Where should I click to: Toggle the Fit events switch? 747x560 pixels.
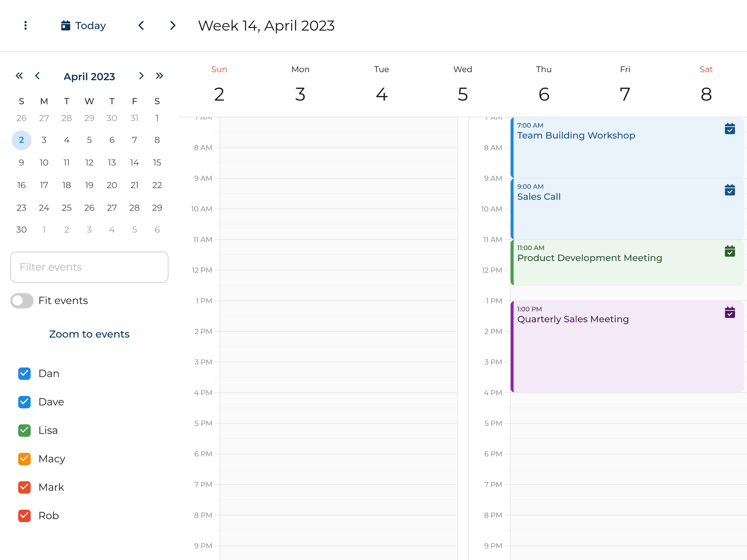click(x=22, y=301)
